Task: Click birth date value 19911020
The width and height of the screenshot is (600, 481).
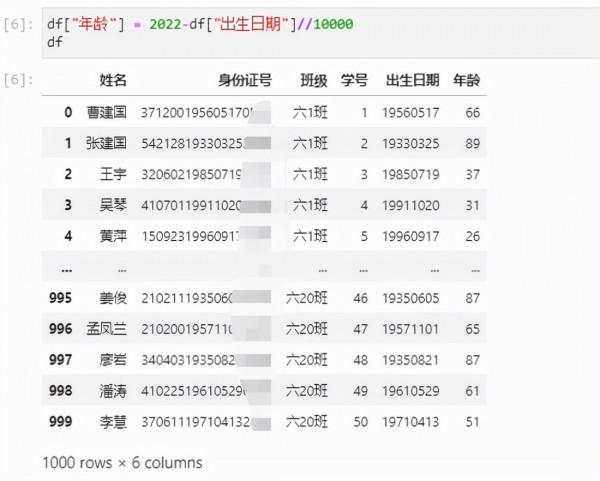Action: tap(411, 206)
